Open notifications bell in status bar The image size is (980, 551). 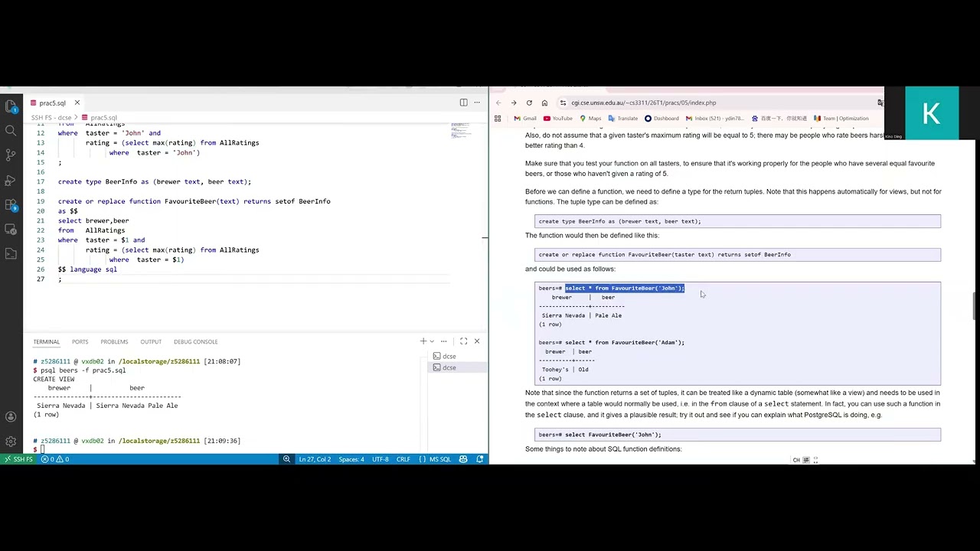pos(480,459)
